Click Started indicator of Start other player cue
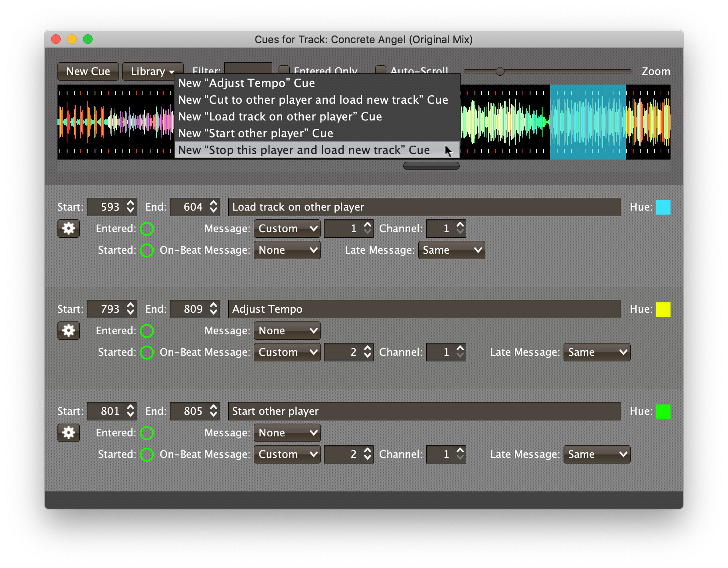728x568 pixels. 147,454
